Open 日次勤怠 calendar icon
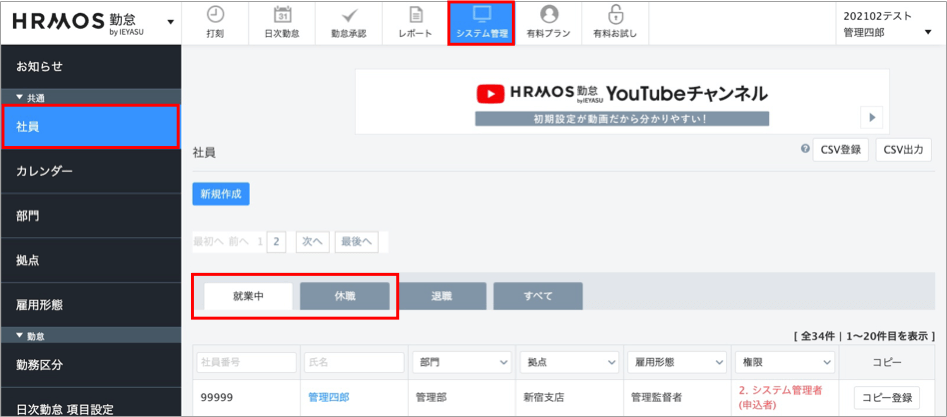 coord(282,15)
